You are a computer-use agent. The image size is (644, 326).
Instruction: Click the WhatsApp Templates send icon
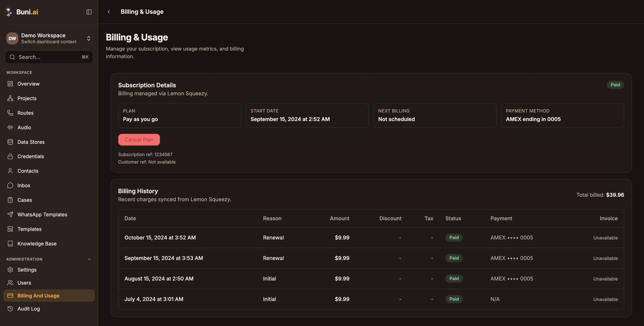pos(10,214)
